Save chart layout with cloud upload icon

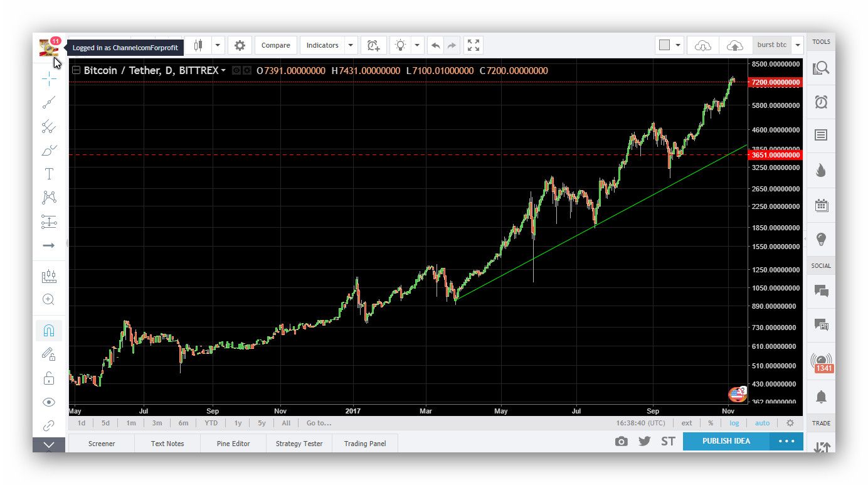tap(734, 45)
